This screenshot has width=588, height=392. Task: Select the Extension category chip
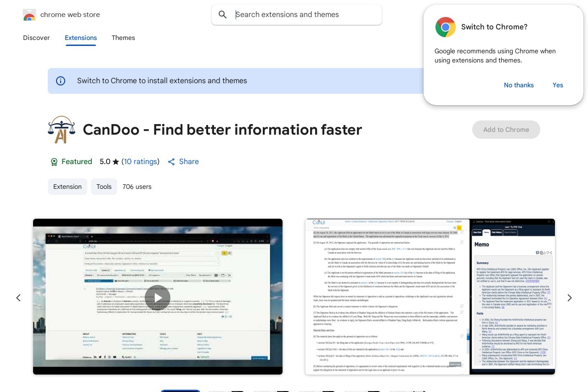pos(68,187)
